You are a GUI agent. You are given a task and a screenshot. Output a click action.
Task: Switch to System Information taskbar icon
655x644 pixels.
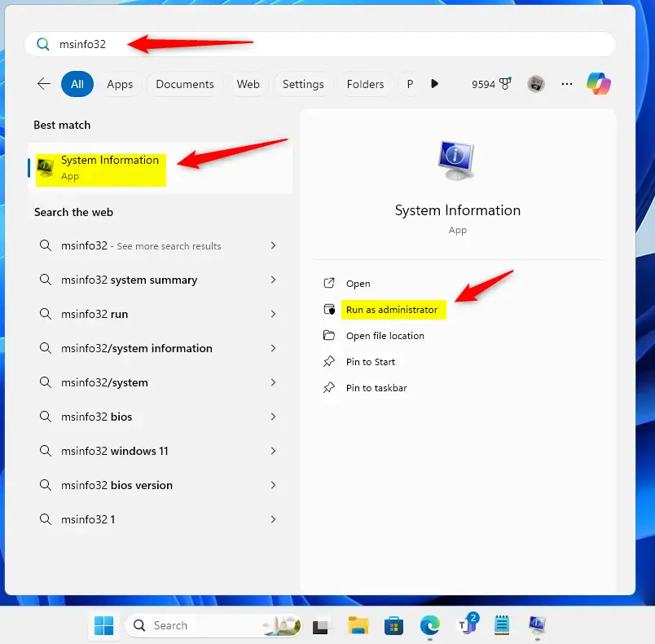point(537,625)
